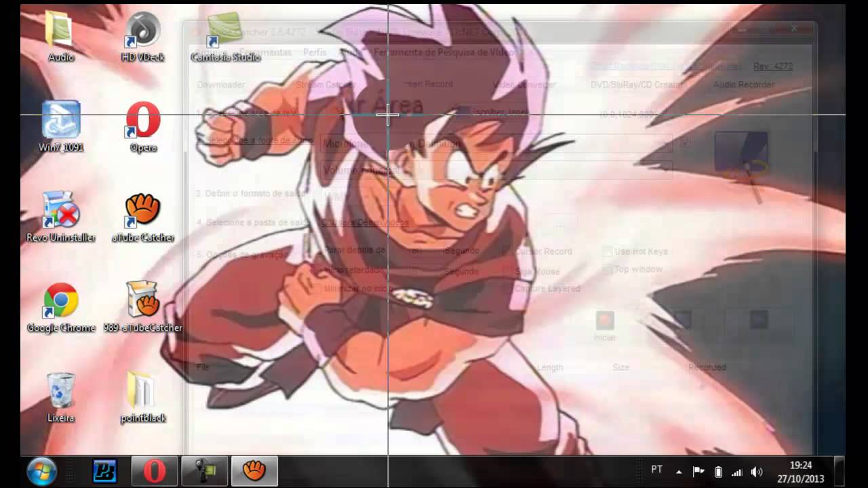Click the Iniciar record button
The width and height of the screenshot is (868, 488).
point(605,326)
